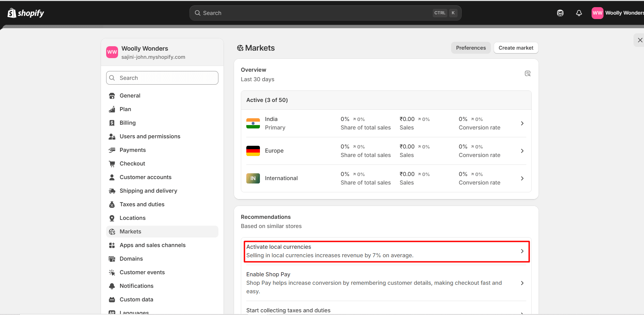This screenshot has height=315, width=644.
Task: Click the International IN badge
Action: 253,178
